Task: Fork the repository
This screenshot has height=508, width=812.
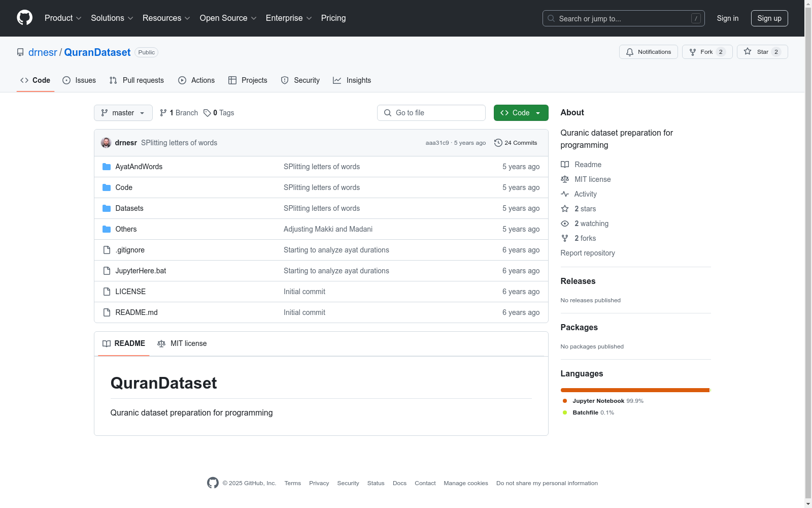Action: point(707,52)
